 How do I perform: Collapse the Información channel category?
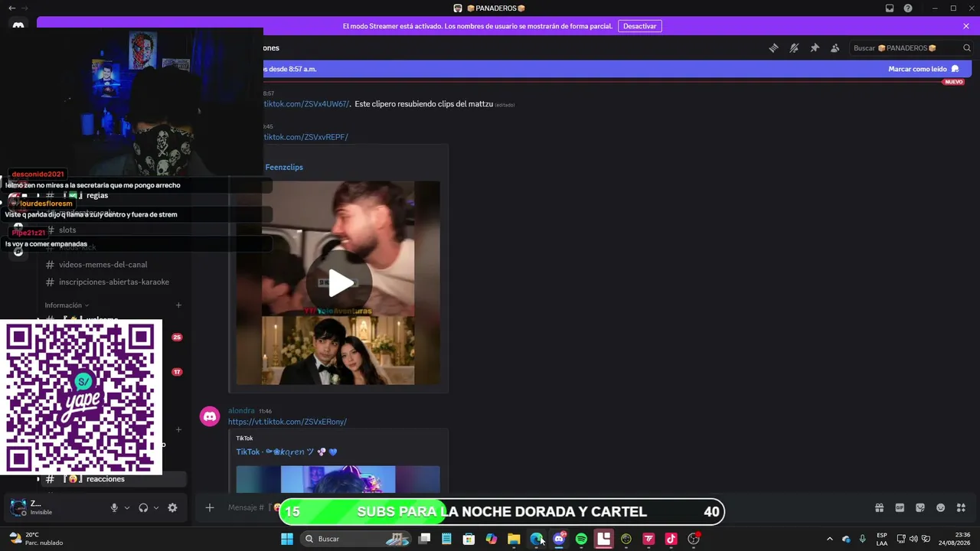point(67,305)
